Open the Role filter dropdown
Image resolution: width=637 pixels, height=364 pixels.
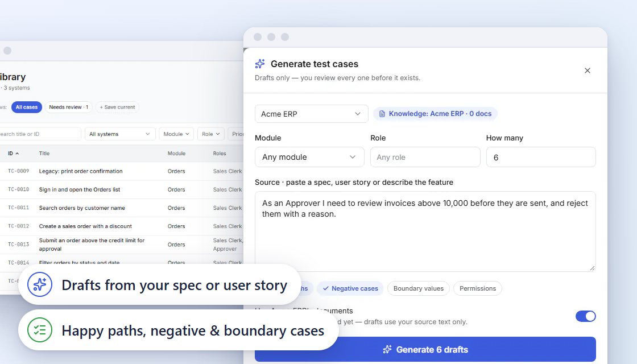tap(211, 134)
